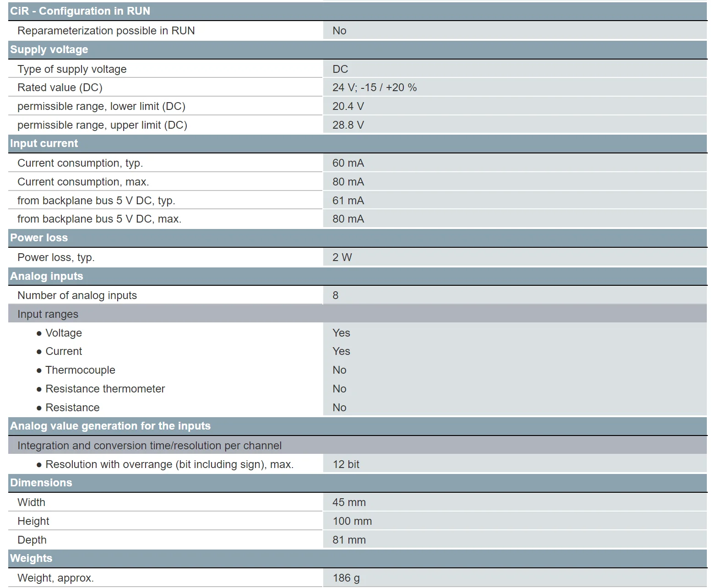Click the '28.8 V' value
The height and width of the screenshot is (588, 716).
(348, 125)
